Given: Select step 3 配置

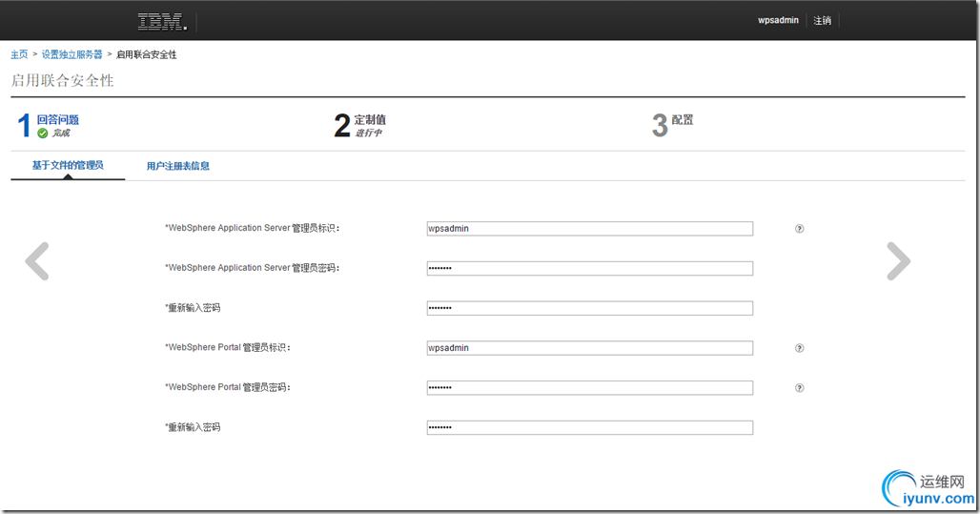Looking at the screenshot, I should [683, 119].
